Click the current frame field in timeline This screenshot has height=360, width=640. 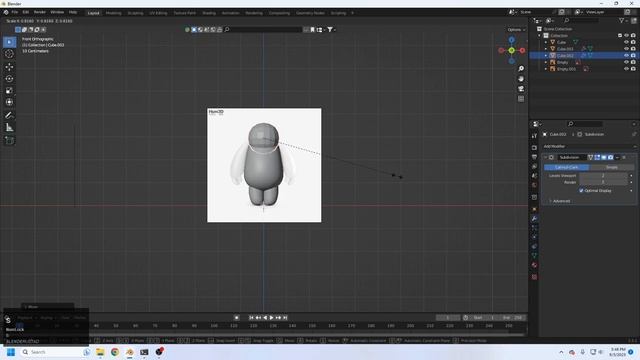coord(448,318)
